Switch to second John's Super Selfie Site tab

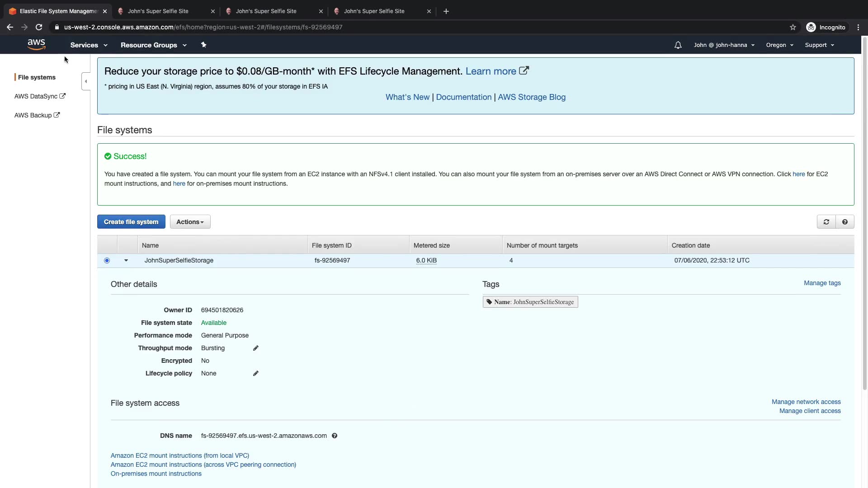266,11
